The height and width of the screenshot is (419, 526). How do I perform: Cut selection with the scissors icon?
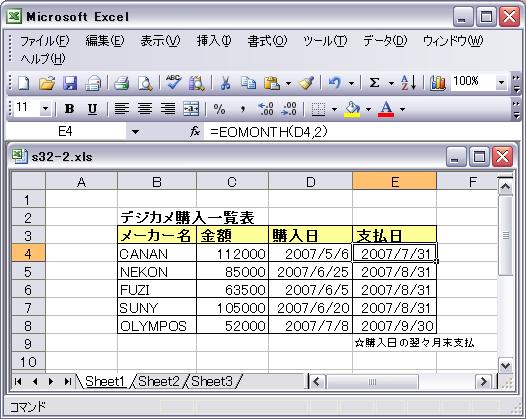(x=225, y=83)
